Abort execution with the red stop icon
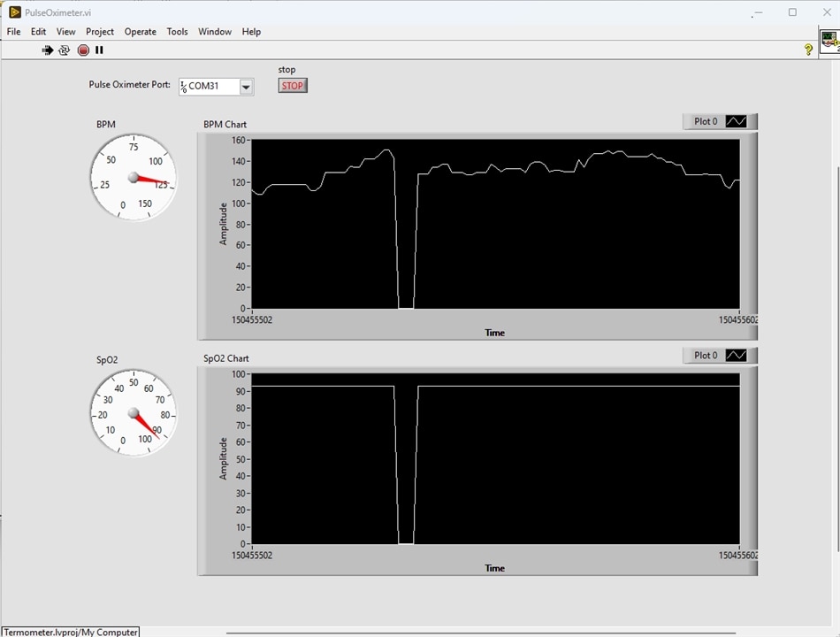840x637 pixels. click(x=83, y=50)
